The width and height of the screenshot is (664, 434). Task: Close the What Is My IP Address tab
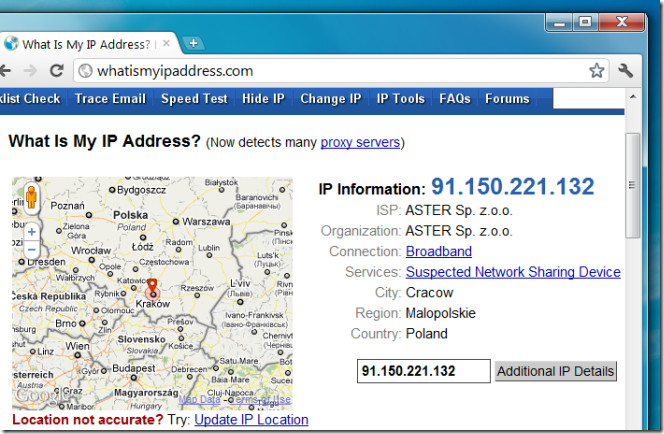[166, 43]
